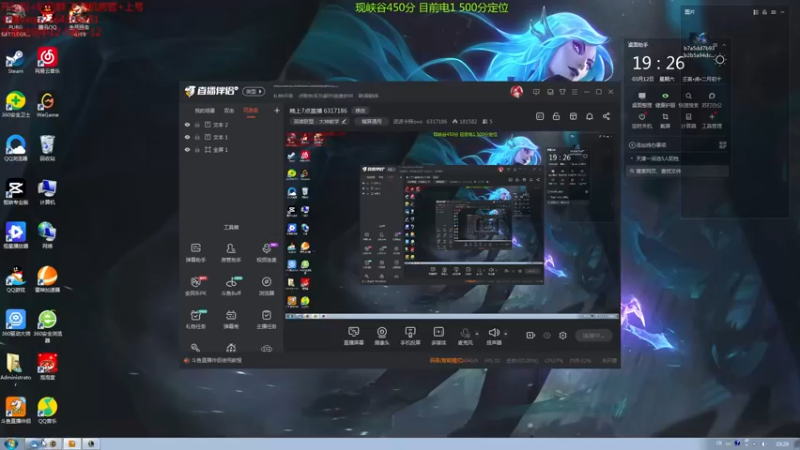Viewport: 800px width, 450px height.
Task: Open the 浏览器 tool in toolbox
Action: click(266, 286)
